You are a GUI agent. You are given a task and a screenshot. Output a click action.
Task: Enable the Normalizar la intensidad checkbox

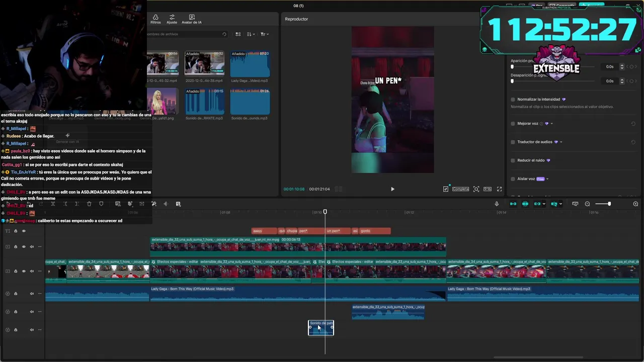point(513,100)
